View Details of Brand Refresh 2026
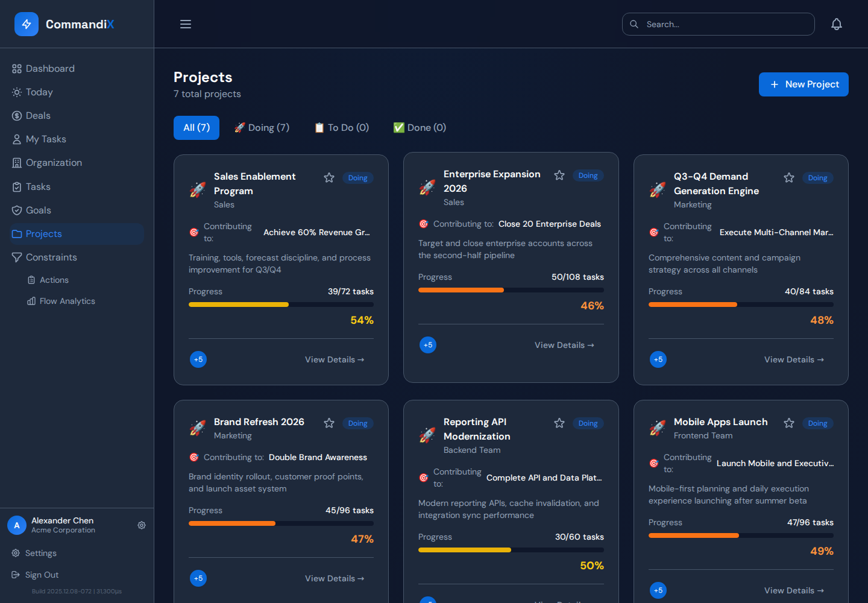Viewport: 868px width, 603px height. coord(335,578)
